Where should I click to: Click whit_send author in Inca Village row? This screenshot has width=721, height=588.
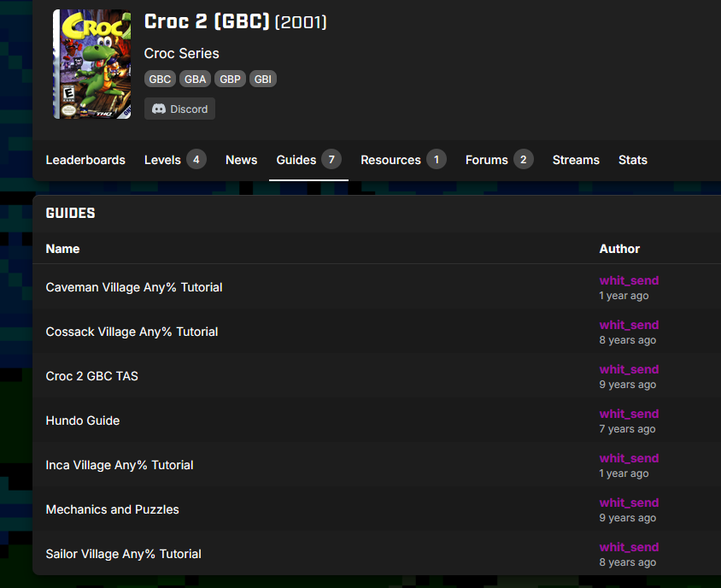click(x=629, y=459)
